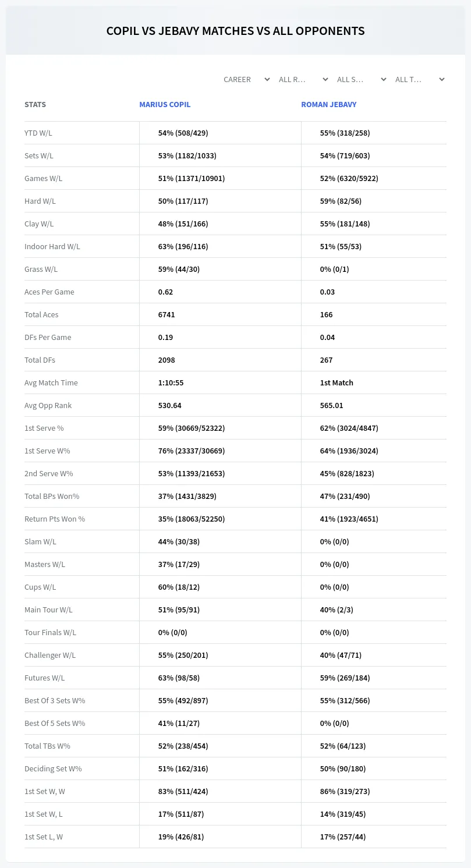Click Jebavy's Clay W/L 55% (181/148)
The width and height of the screenshot is (471, 868).
(345, 224)
